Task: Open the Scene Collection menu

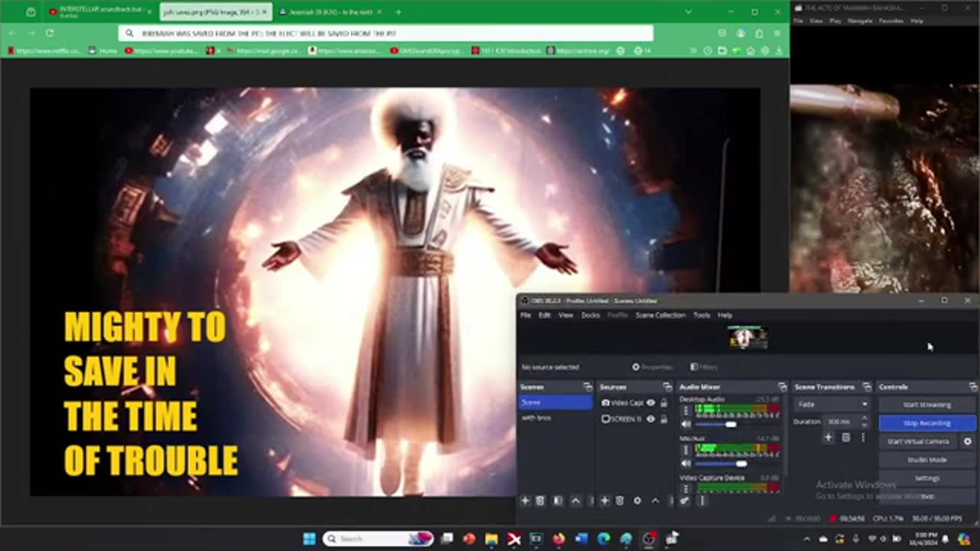Action: 660,315
